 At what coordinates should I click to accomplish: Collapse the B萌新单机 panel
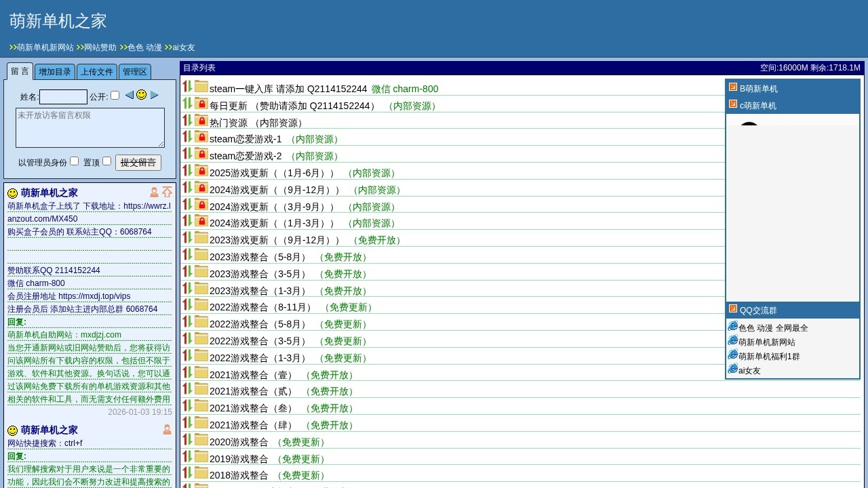733,87
